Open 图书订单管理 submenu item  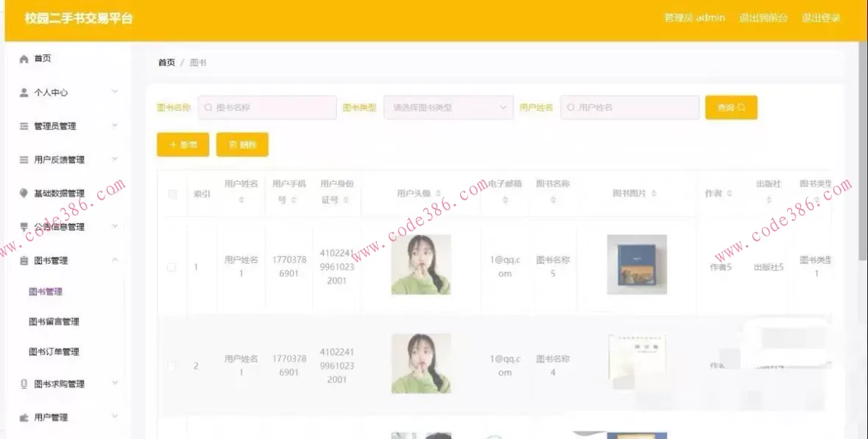point(54,352)
